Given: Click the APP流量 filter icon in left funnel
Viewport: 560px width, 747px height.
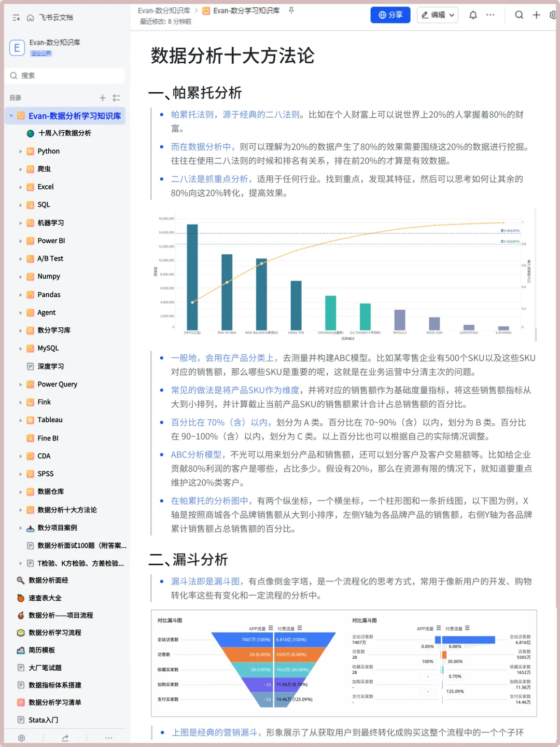Looking at the screenshot, I should tap(271, 628).
